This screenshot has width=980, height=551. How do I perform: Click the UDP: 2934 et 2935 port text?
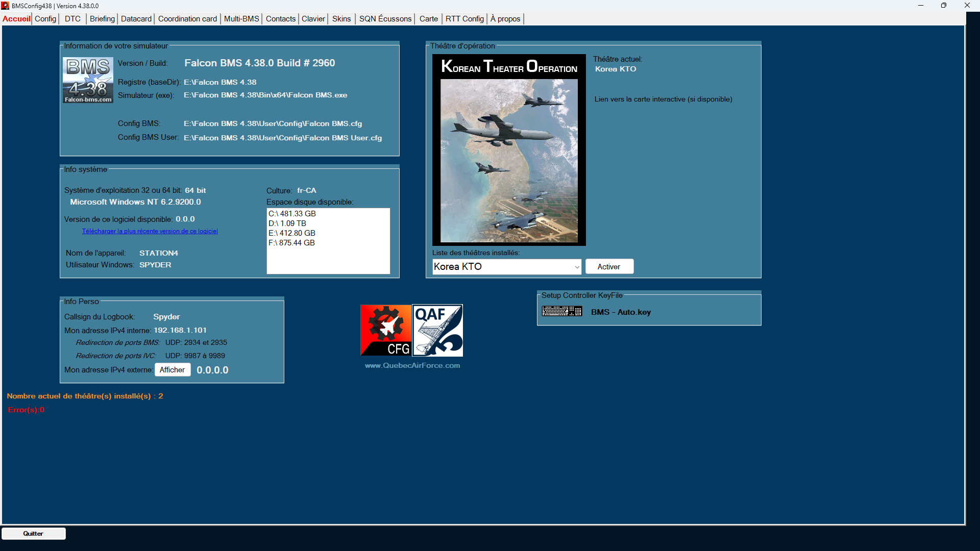196,342
